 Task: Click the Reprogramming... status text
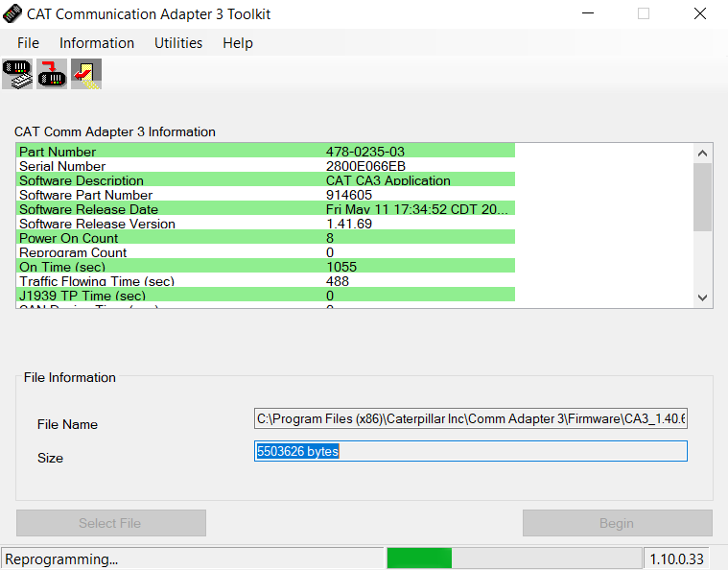(x=61, y=558)
